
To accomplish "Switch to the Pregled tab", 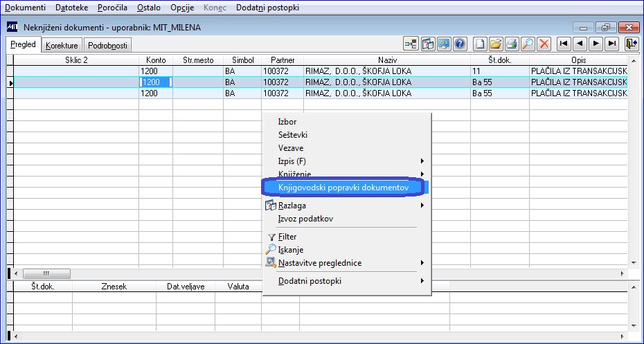I will tap(23, 44).
